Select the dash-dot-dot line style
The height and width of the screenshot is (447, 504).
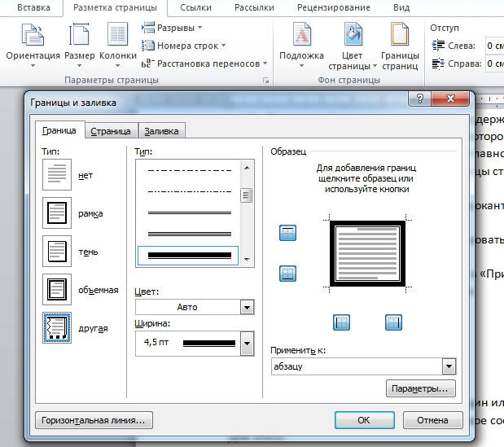coord(190,192)
